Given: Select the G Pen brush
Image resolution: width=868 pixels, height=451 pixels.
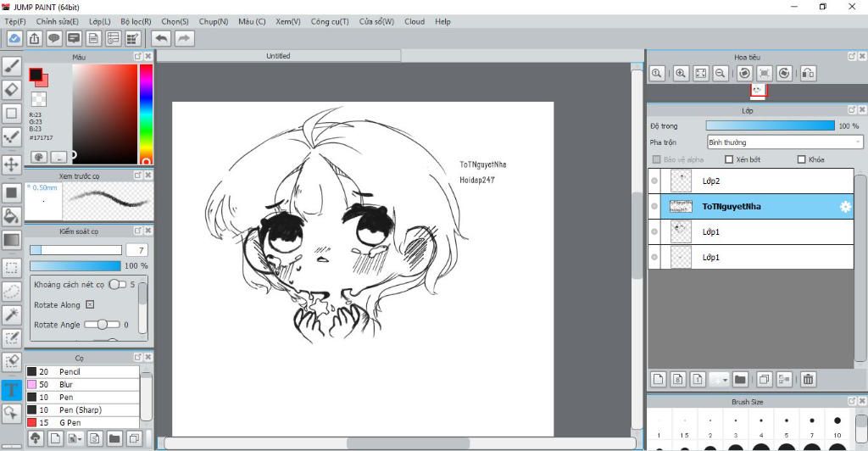Looking at the screenshot, I should (82, 422).
